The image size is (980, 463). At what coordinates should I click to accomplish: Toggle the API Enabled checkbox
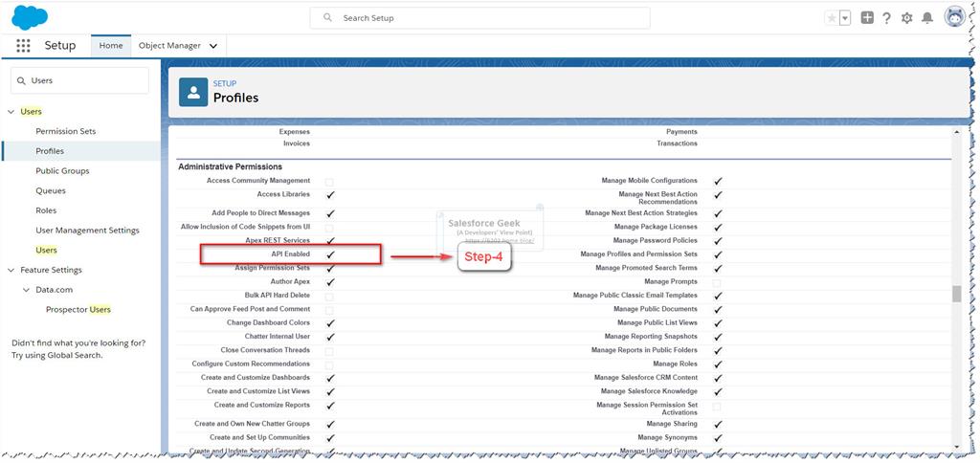coord(330,254)
